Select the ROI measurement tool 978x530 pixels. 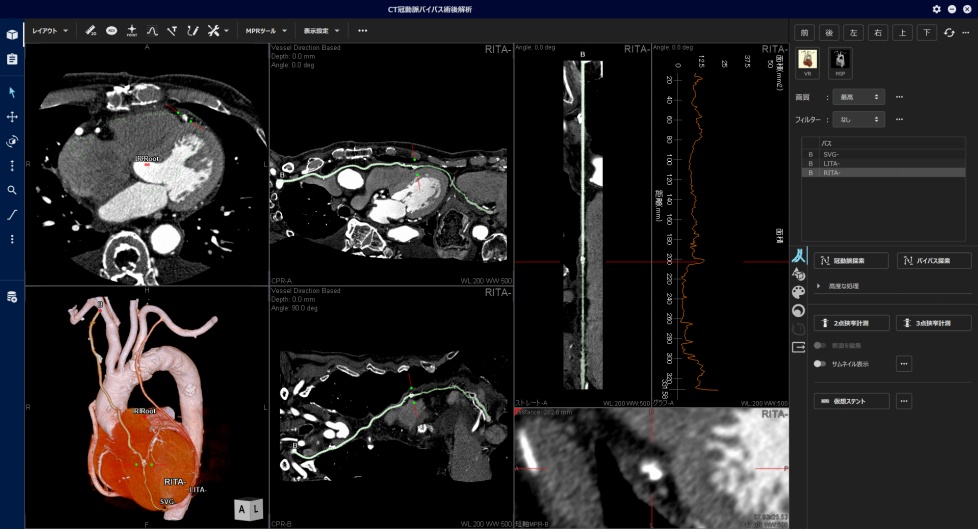click(x=111, y=31)
